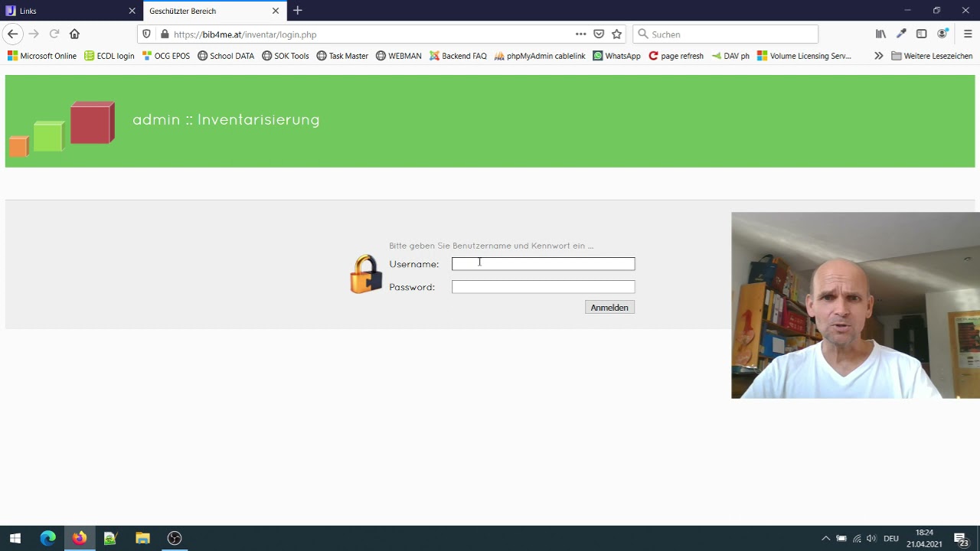980x551 pixels.
Task: Open a new browser tab
Action: [298, 11]
